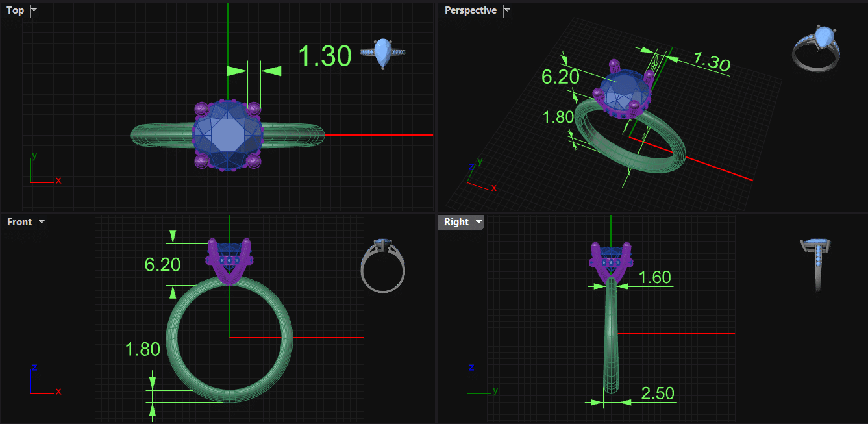Select the blue gemstone in Top view
This screenshot has width=868, height=424.
point(228,135)
